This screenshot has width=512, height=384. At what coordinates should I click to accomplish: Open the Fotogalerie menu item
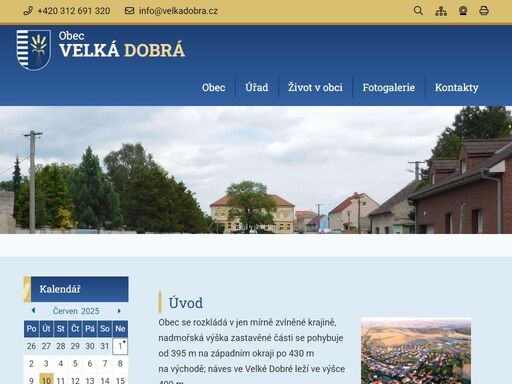pos(389,87)
